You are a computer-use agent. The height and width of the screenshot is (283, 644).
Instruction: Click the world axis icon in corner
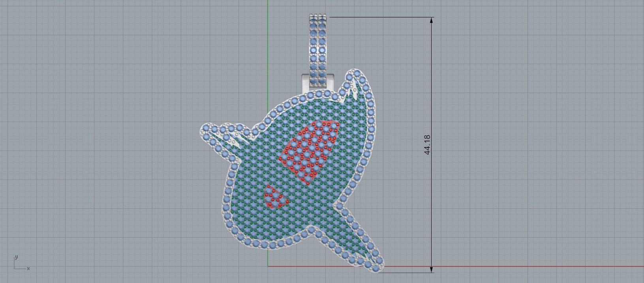click(x=22, y=263)
